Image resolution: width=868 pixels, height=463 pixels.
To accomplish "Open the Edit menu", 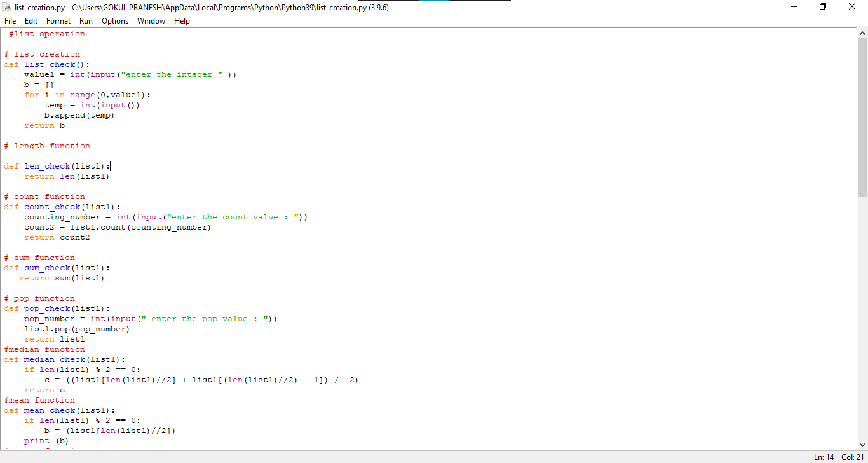I will [x=31, y=21].
